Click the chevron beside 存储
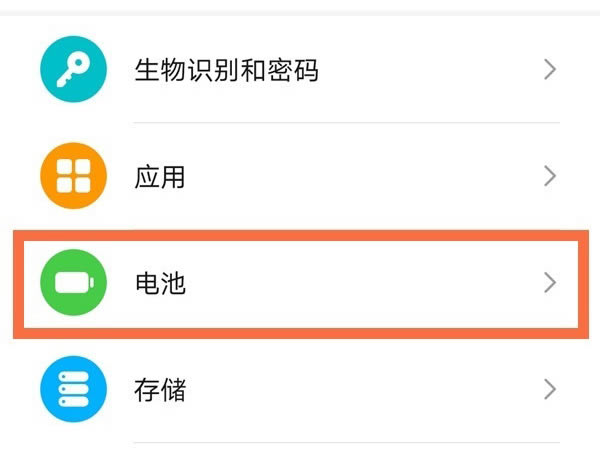Image resolution: width=600 pixels, height=450 pixels. point(549,388)
